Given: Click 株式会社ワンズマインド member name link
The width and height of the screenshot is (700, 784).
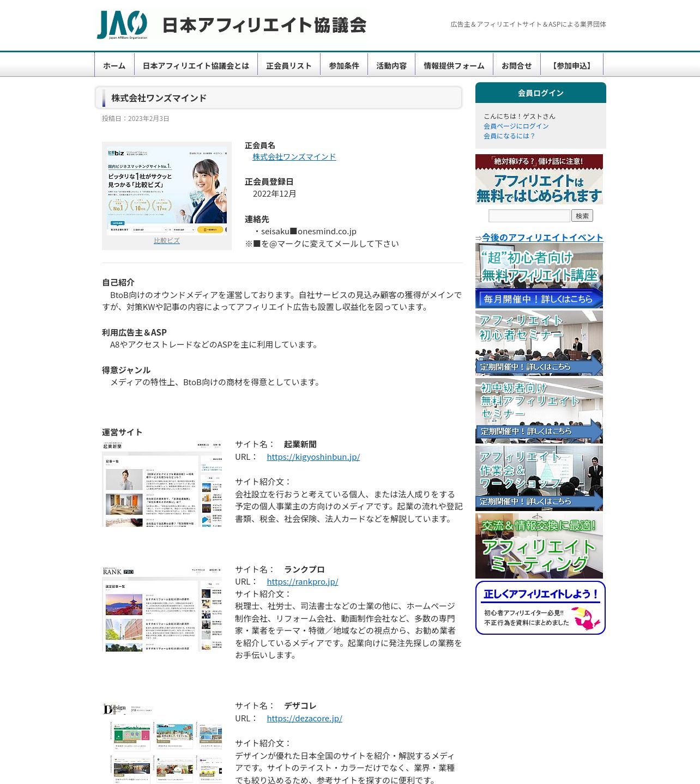Looking at the screenshot, I should [x=294, y=157].
